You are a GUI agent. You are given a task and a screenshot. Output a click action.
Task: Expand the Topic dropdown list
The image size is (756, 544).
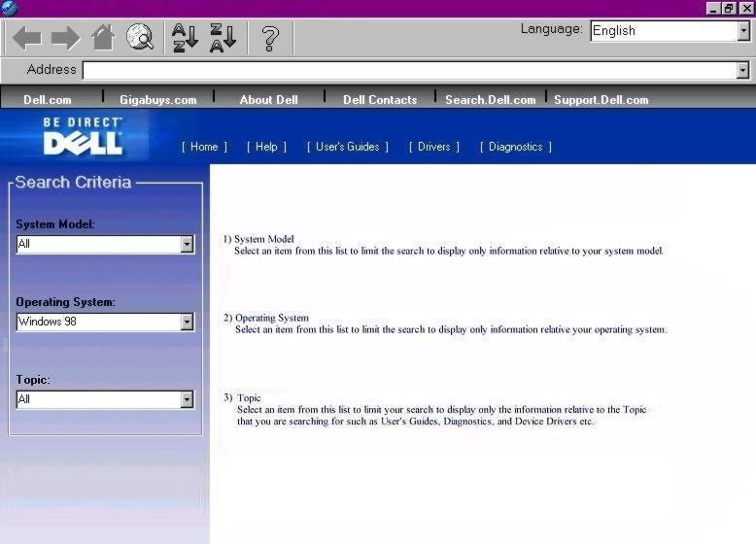[x=187, y=400]
